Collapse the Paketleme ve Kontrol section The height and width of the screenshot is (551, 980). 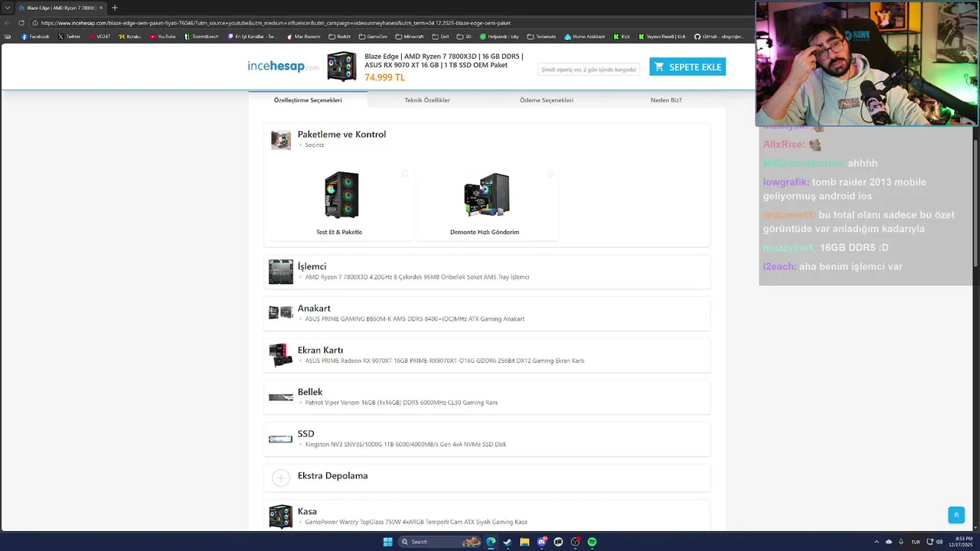(487, 139)
